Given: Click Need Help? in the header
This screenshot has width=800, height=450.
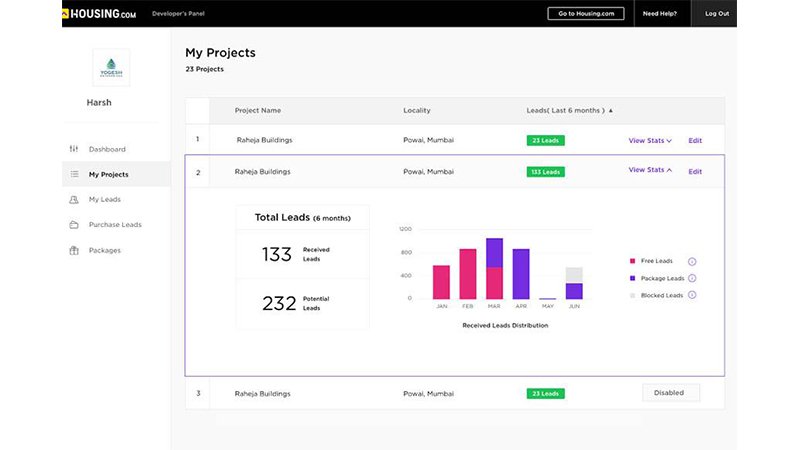Looking at the screenshot, I should coord(660,14).
